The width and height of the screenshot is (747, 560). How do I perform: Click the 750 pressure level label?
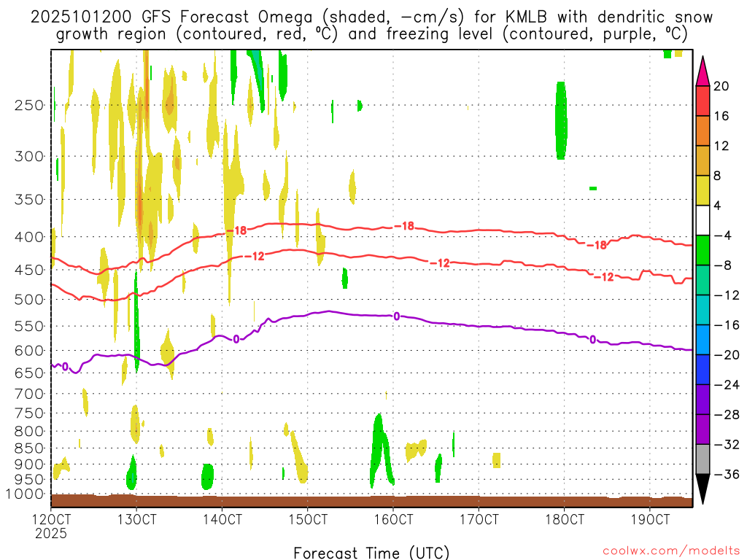coord(29,413)
